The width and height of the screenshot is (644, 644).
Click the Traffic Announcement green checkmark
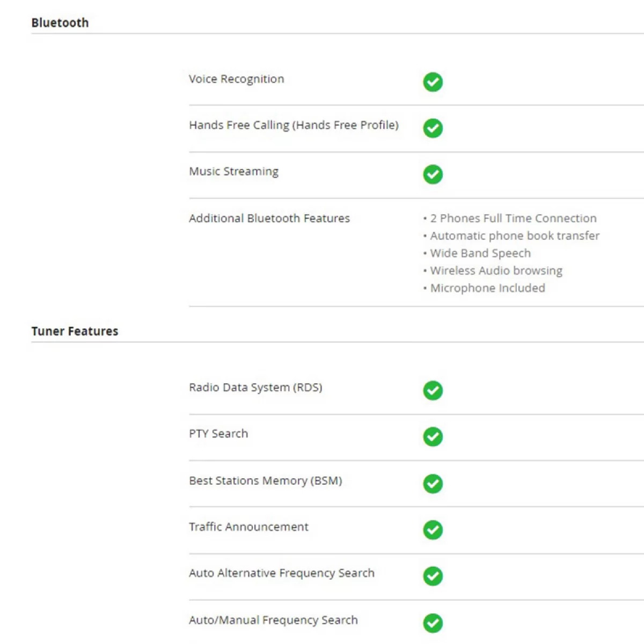[x=433, y=530]
